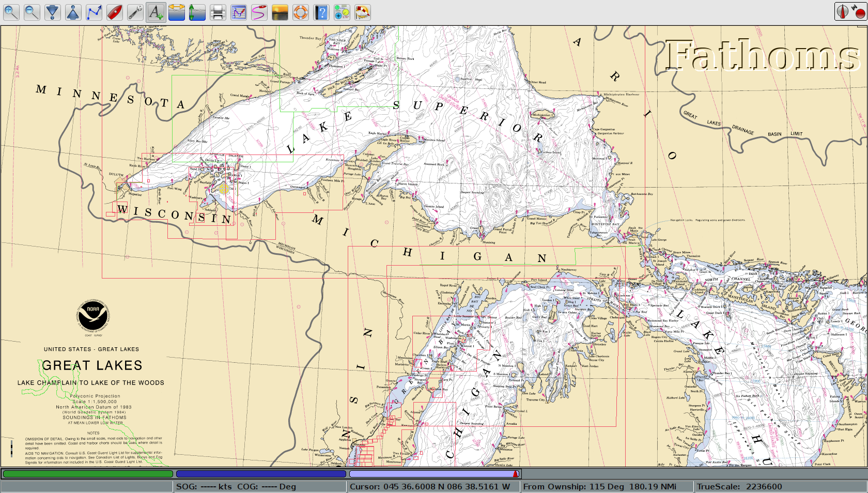This screenshot has height=493, width=868.
Task: Click the Cursor coordinates status field
Action: (x=433, y=487)
